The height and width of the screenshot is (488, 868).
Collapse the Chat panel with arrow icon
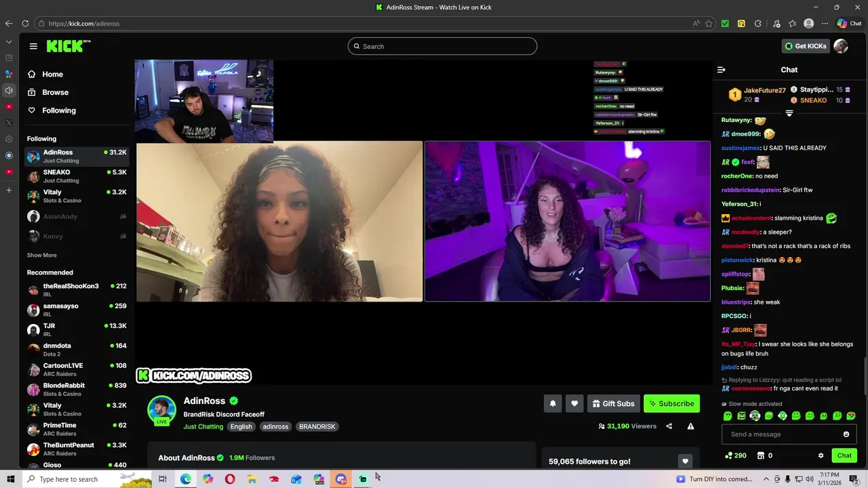coord(722,70)
